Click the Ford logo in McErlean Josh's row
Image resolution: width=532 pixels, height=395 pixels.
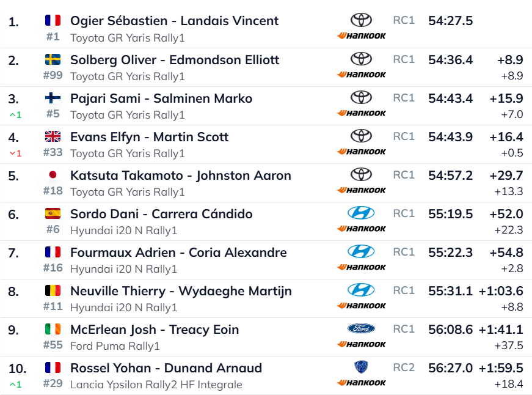(x=361, y=328)
